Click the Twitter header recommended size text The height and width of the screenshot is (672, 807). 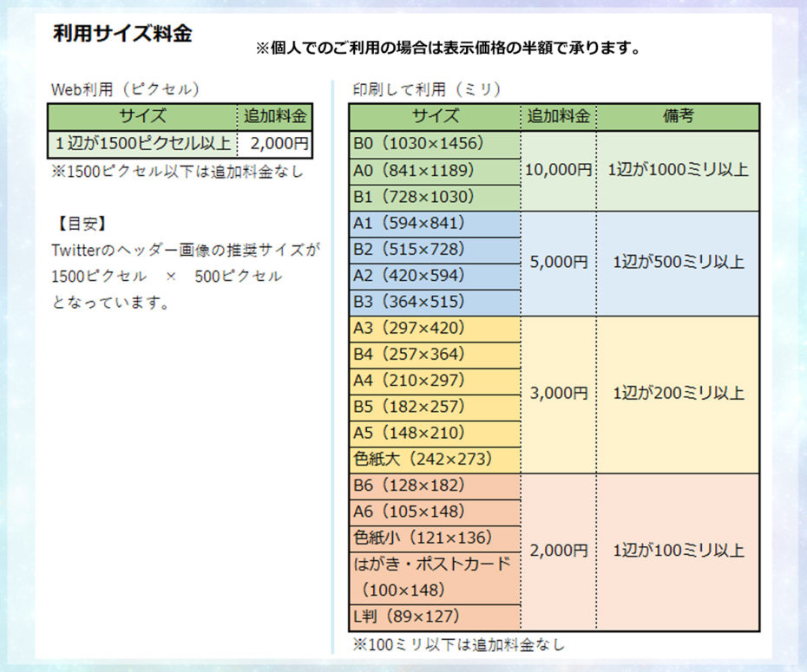point(185,250)
